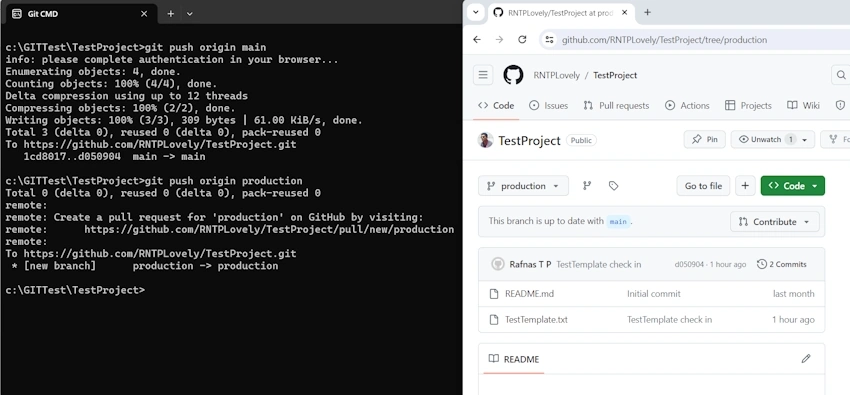Click the Public visibility badge
The image size is (850, 395).
pyautogui.click(x=581, y=140)
